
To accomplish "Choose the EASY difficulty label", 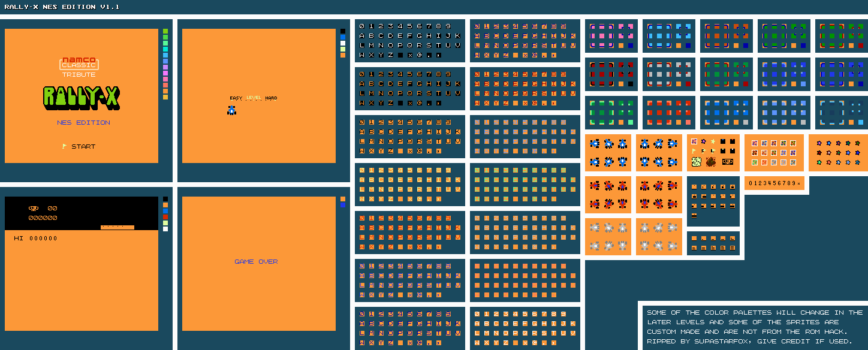I will pos(236,98).
